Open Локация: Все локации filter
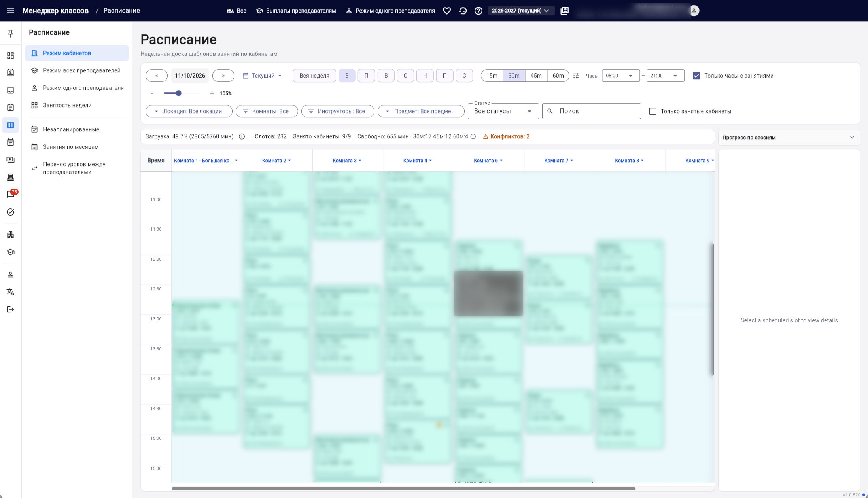868x498 pixels. coord(189,111)
